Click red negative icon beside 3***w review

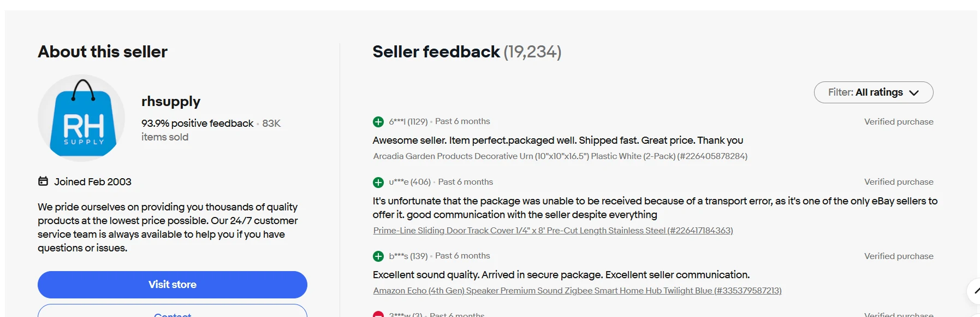(x=378, y=314)
